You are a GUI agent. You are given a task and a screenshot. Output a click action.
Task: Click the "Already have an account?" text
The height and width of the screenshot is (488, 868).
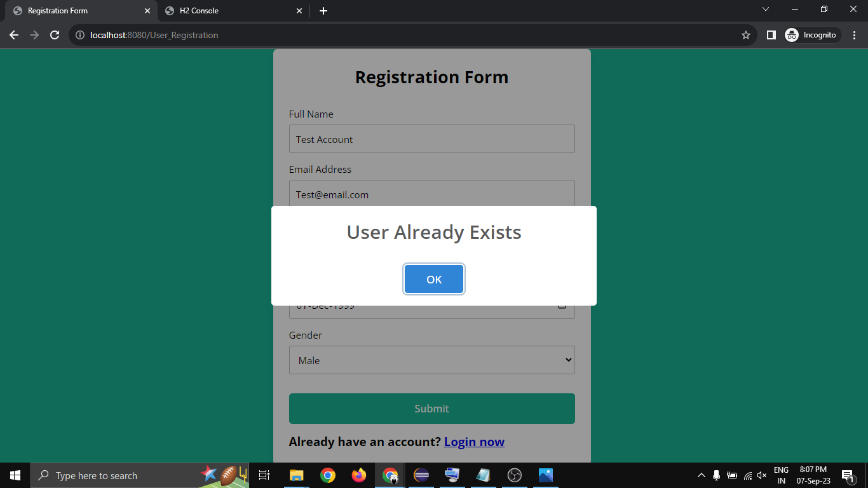point(365,442)
